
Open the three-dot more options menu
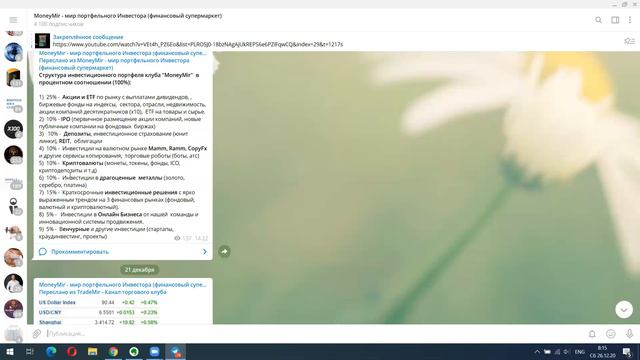pyautogui.click(x=630, y=20)
